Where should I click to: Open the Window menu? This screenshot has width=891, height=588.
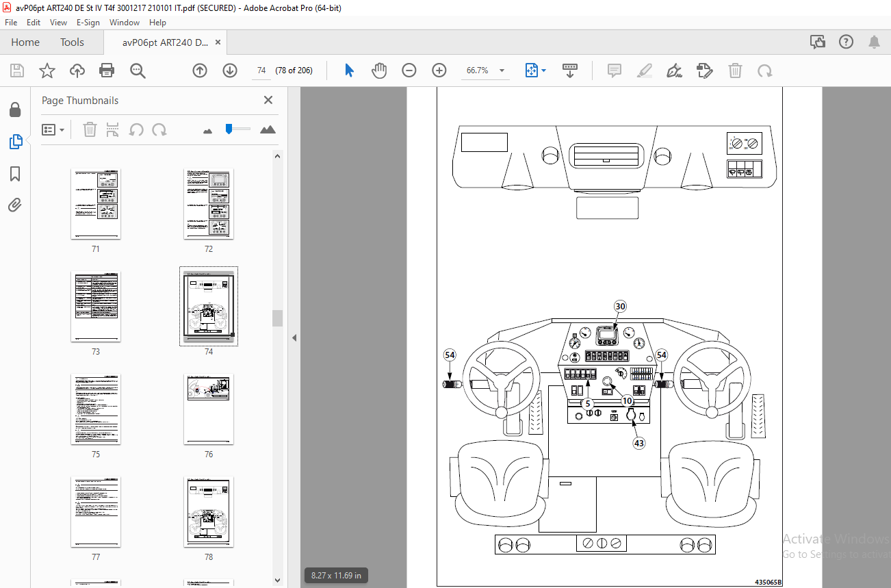click(x=125, y=23)
